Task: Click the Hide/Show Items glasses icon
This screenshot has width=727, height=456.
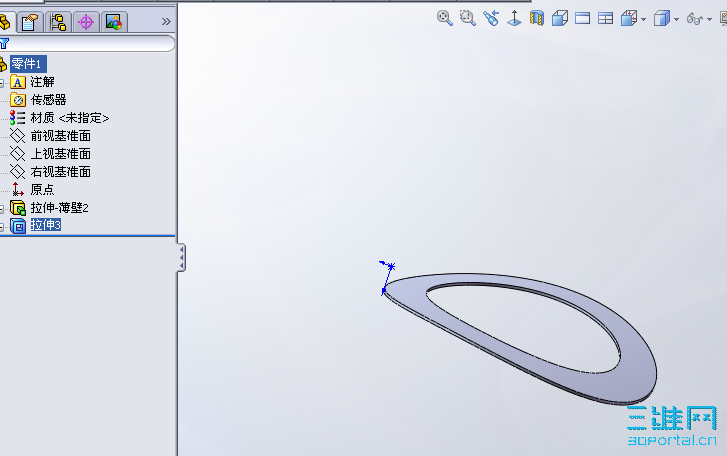Action: (x=695, y=19)
